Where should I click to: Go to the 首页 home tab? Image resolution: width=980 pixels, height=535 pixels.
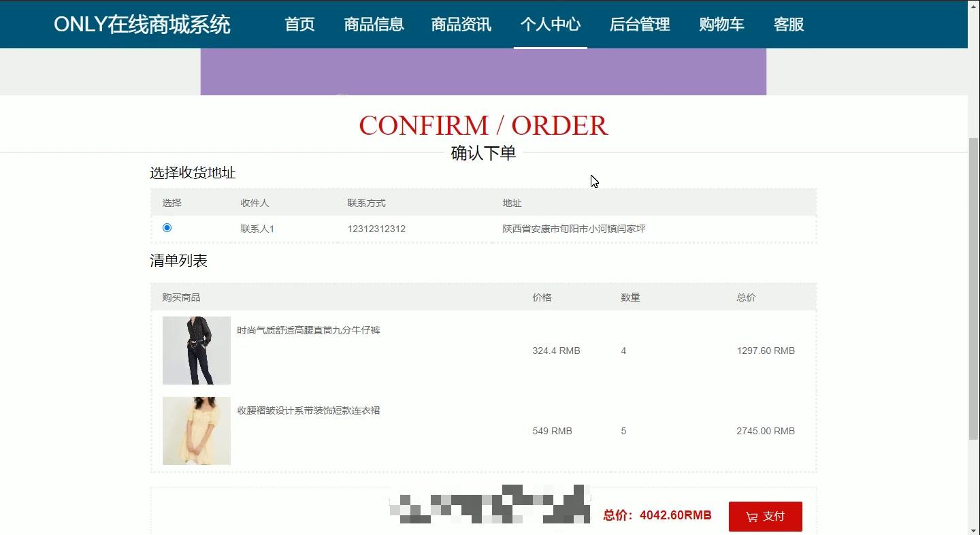[299, 25]
